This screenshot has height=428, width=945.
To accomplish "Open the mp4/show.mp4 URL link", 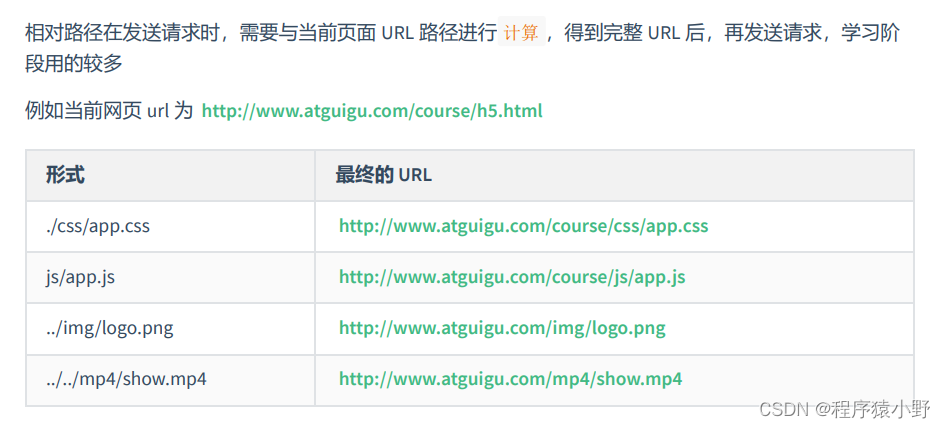I will coord(510,379).
